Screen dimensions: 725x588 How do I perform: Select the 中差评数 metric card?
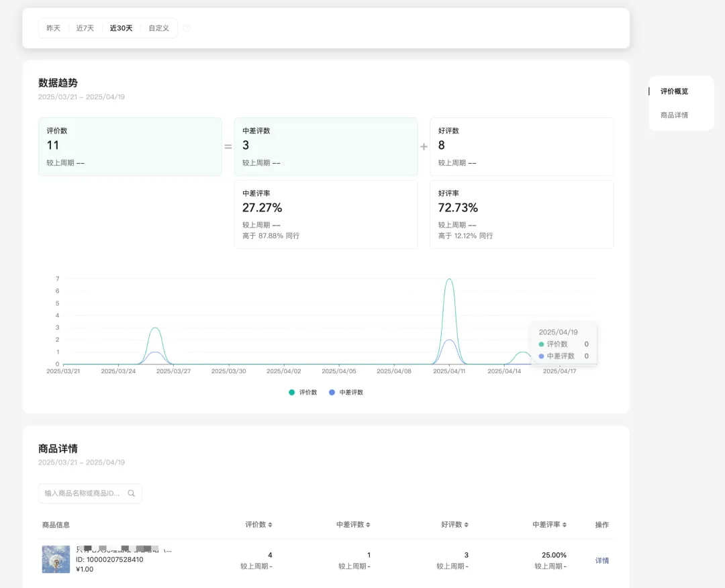coord(326,146)
